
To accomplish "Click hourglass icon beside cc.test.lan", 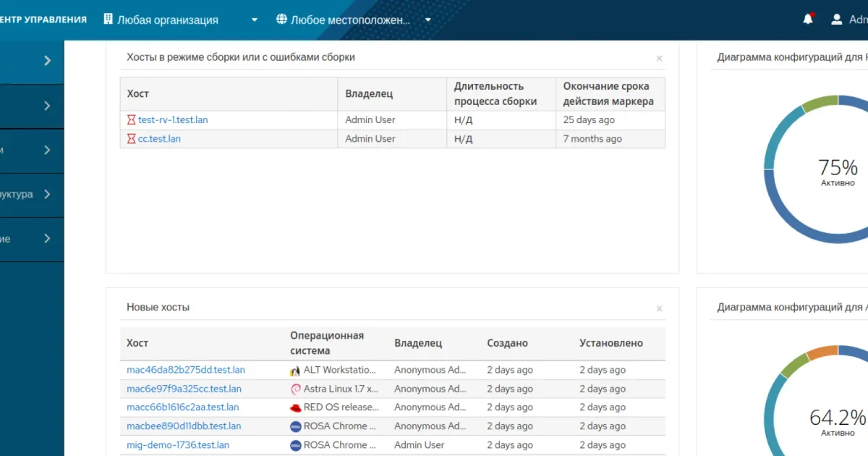I will (x=131, y=138).
